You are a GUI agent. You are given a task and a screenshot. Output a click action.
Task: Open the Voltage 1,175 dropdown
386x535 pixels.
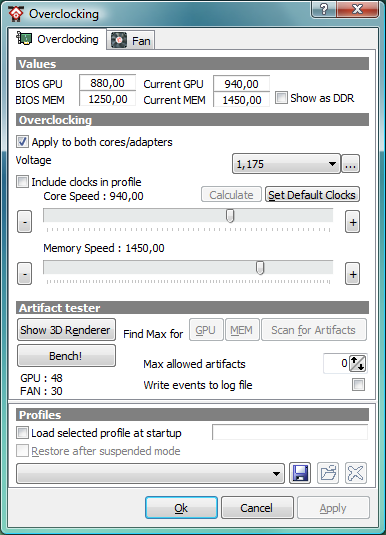pyautogui.click(x=286, y=164)
